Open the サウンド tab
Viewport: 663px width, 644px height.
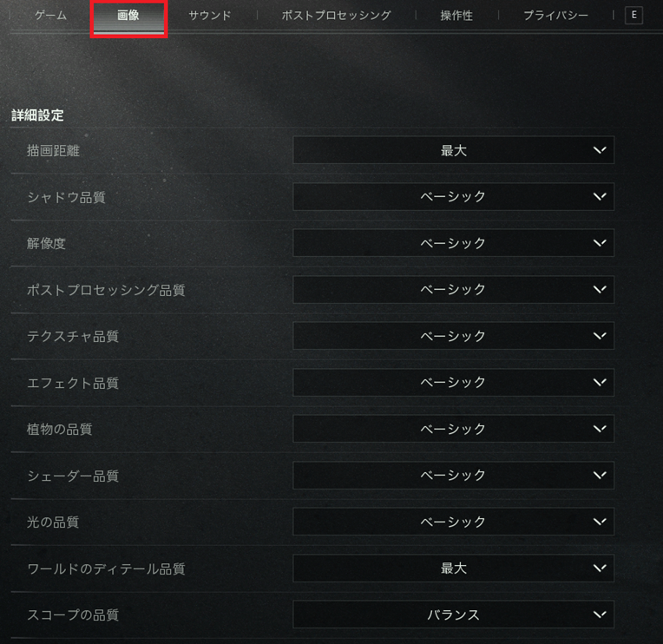pyautogui.click(x=210, y=16)
